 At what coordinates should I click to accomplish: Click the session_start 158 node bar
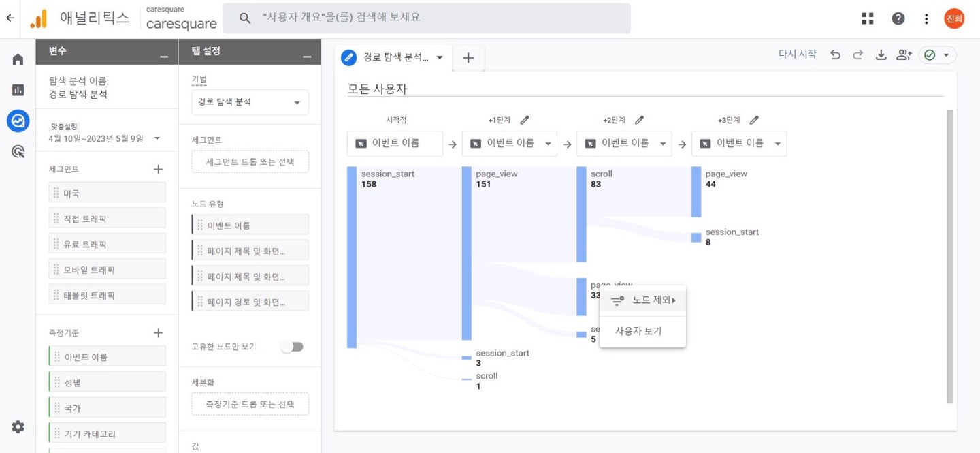(x=352, y=257)
